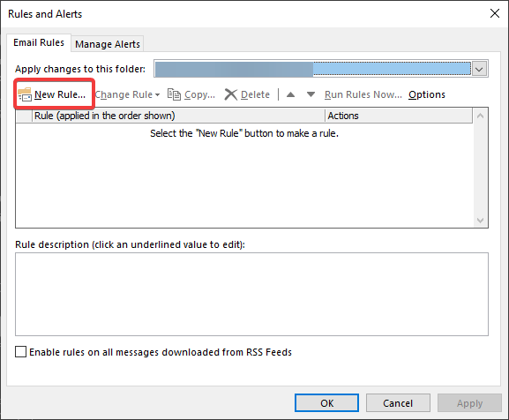509x420 pixels.
Task: Click the OK button
Action: click(326, 403)
